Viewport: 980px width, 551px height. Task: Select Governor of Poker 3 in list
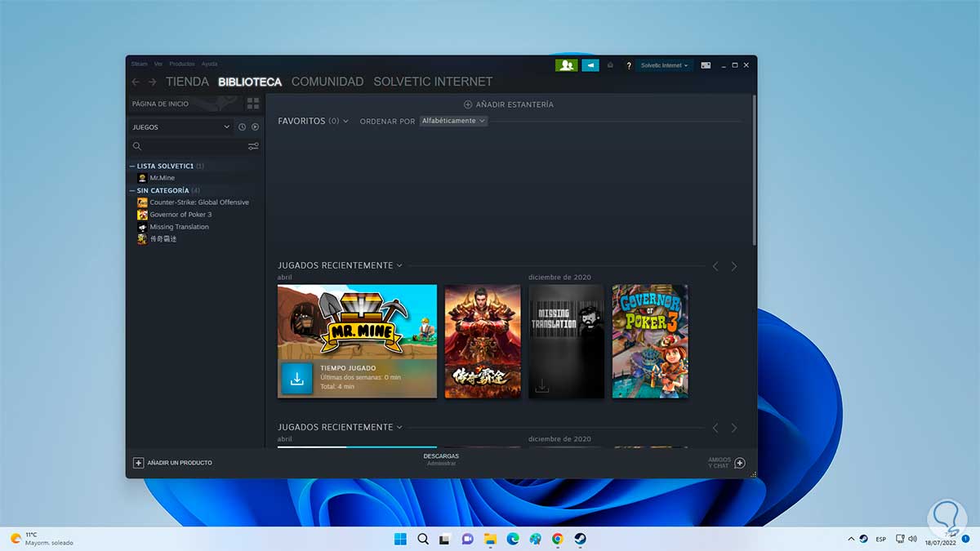[180, 215]
